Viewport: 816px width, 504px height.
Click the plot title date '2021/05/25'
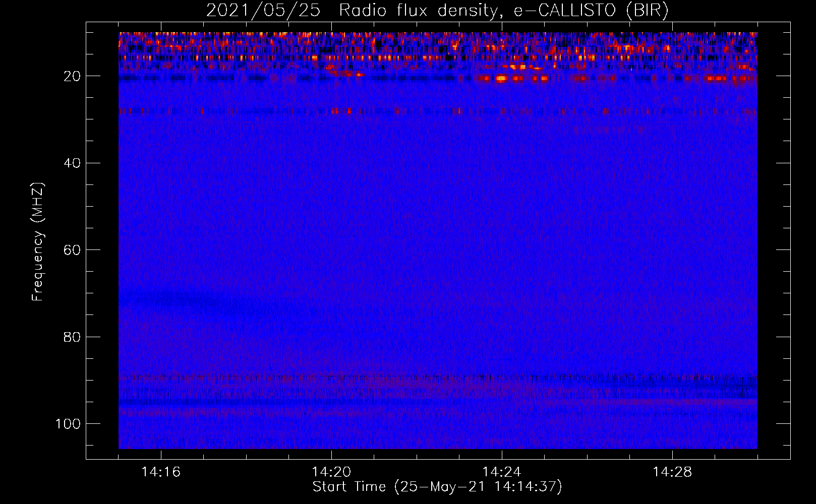[263, 11]
